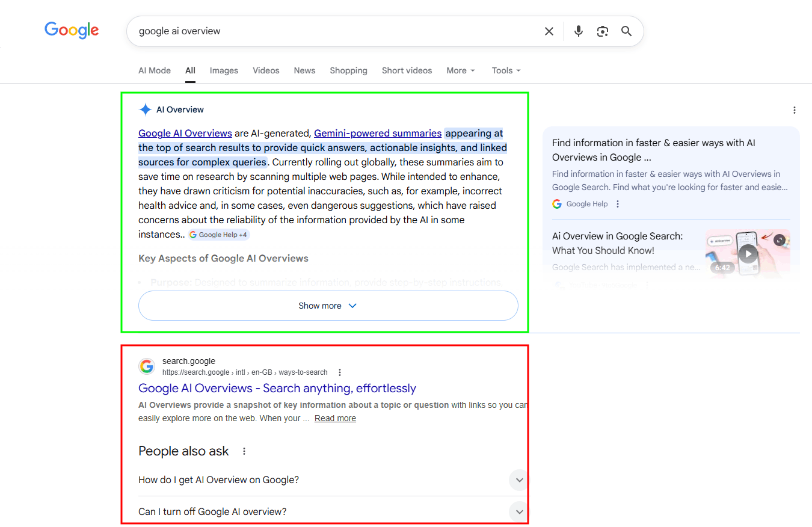Click the microphone voice search icon
This screenshot has height=527, width=812.
pyautogui.click(x=578, y=31)
